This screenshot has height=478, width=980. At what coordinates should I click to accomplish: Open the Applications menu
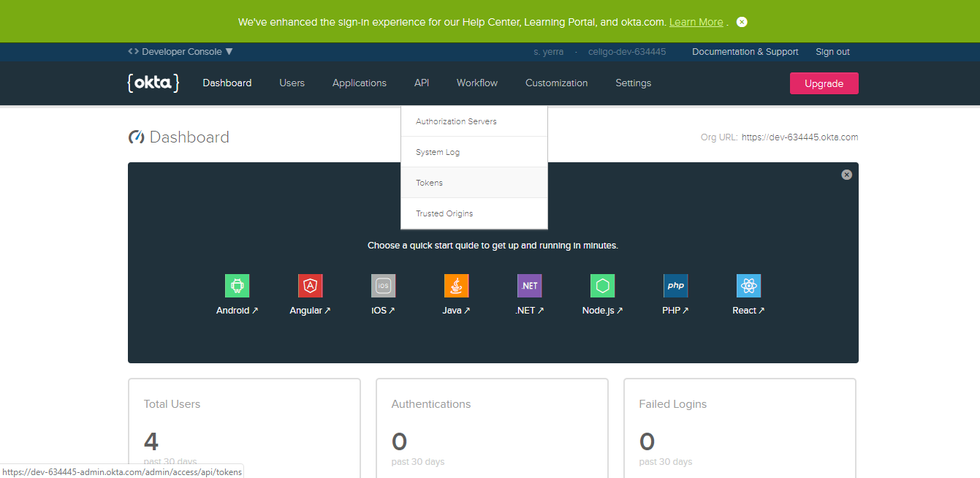pos(360,83)
